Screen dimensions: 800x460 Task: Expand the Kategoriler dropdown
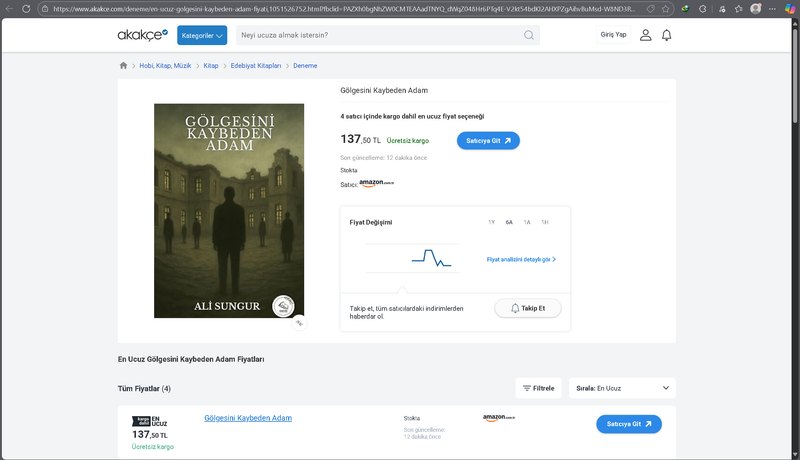[x=202, y=35]
